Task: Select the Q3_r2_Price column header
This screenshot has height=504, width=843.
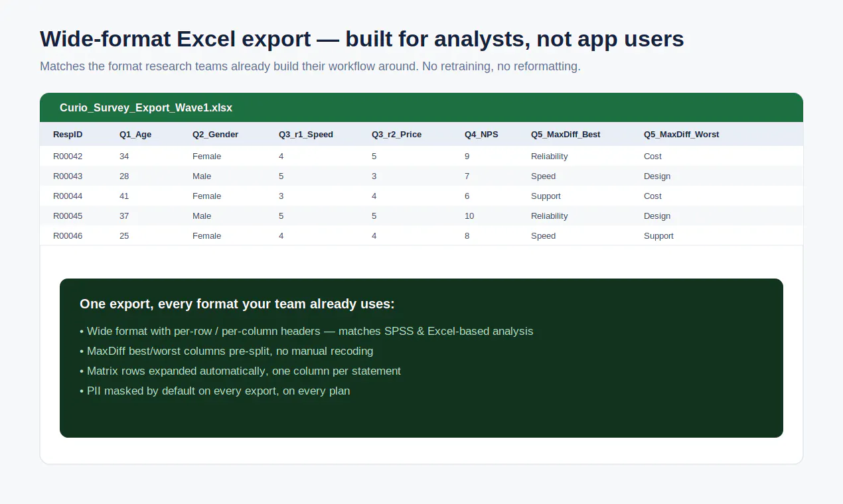Action: click(x=396, y=134)
